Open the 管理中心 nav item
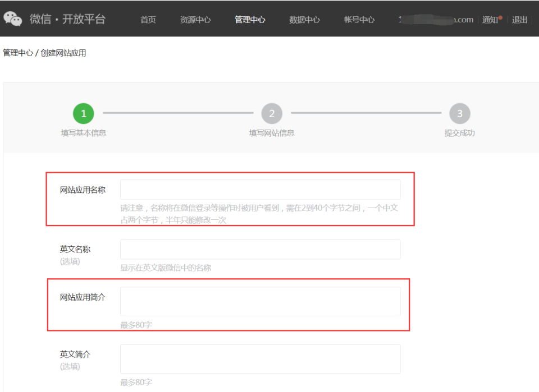The height and width of the screenshot is (392, 539). [x=250, y=20]
